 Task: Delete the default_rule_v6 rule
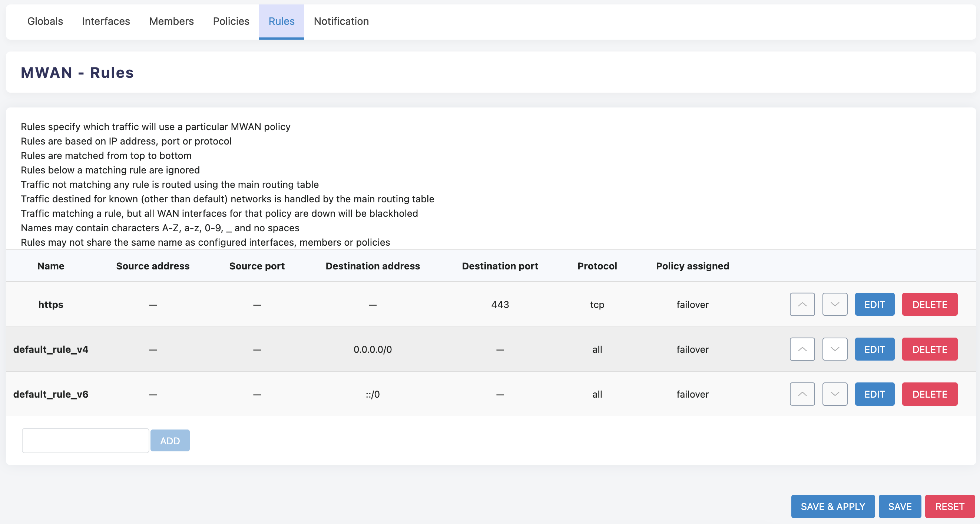pos(929,394)
